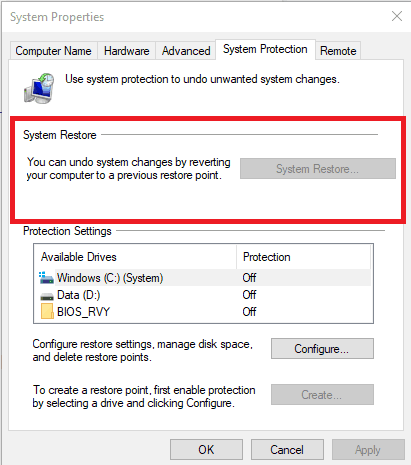Go to the Advanced tab
411x465 pixels.
click(186, 51)
